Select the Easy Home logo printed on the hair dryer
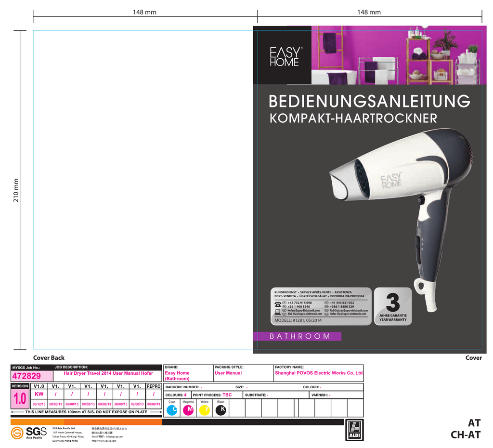This screenshot has height=448, width=493. (391, 181)
